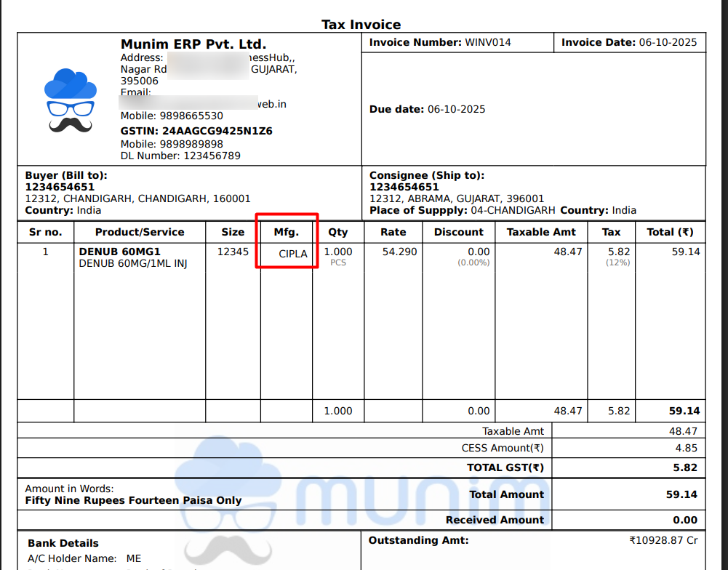Click the Outstanding Amt value ₹10928.87 Cr
This screenshot has width=728, height=570.
663,541
